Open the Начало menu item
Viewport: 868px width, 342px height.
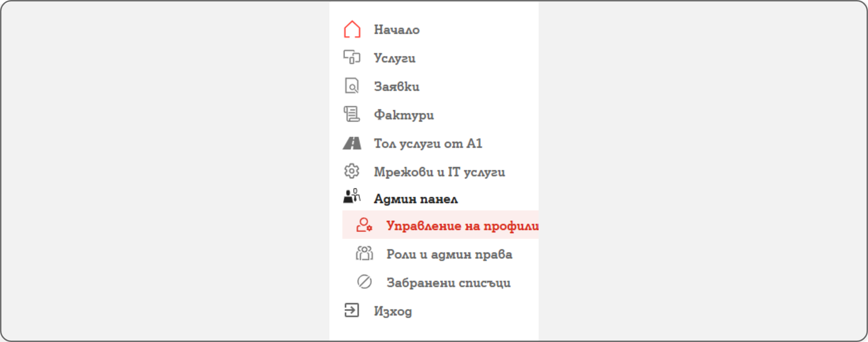point(397,30)
